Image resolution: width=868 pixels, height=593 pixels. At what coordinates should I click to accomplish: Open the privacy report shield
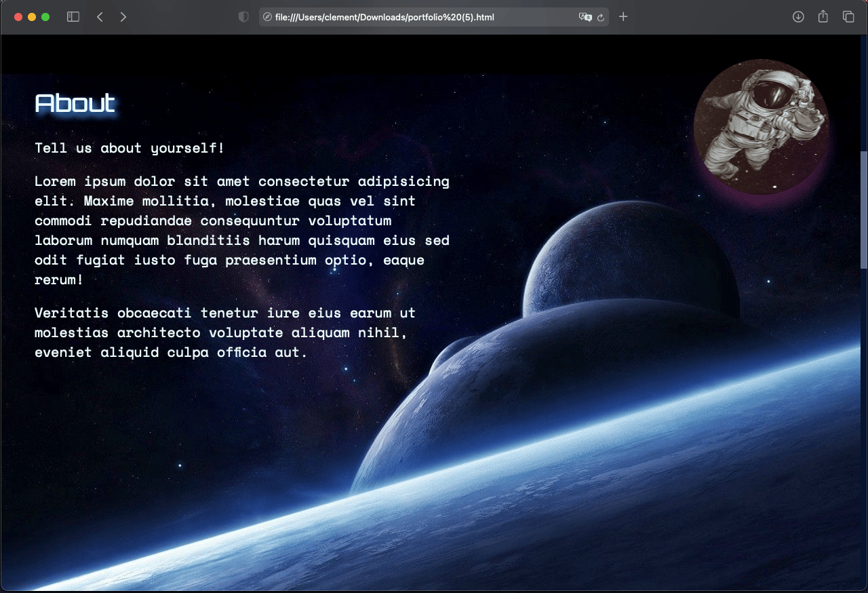(x=244, y=17)
